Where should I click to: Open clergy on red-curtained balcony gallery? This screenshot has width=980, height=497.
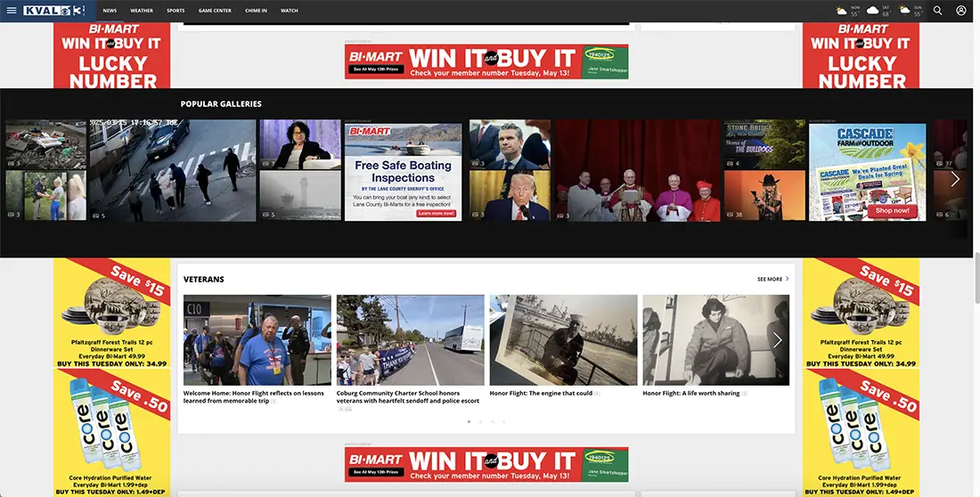coord(638,170)
